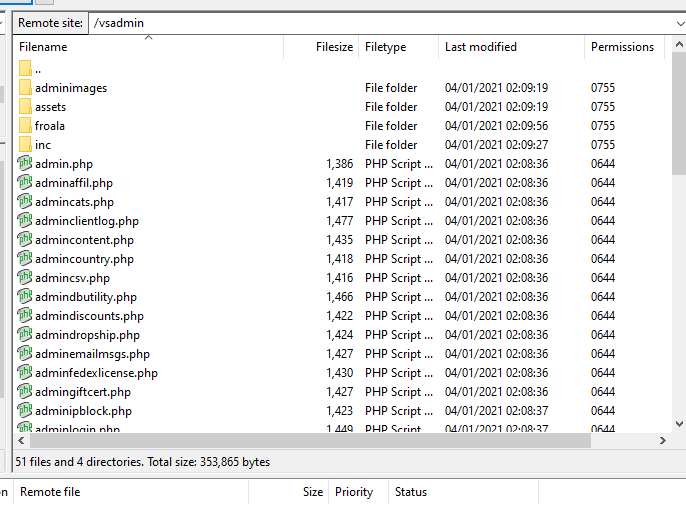Click the adminimages folder icon

pos(25,88)
